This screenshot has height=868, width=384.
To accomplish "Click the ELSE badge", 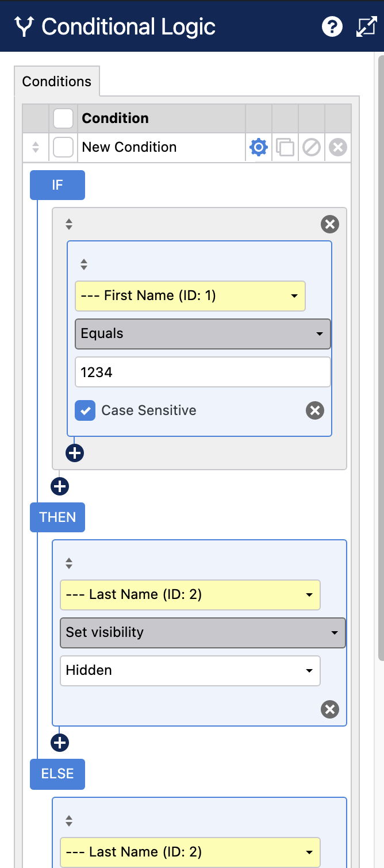I will tap(57, 774).
